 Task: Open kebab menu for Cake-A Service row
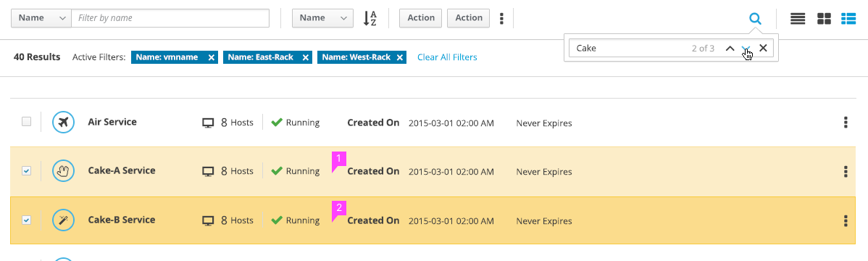click(846, 171)
